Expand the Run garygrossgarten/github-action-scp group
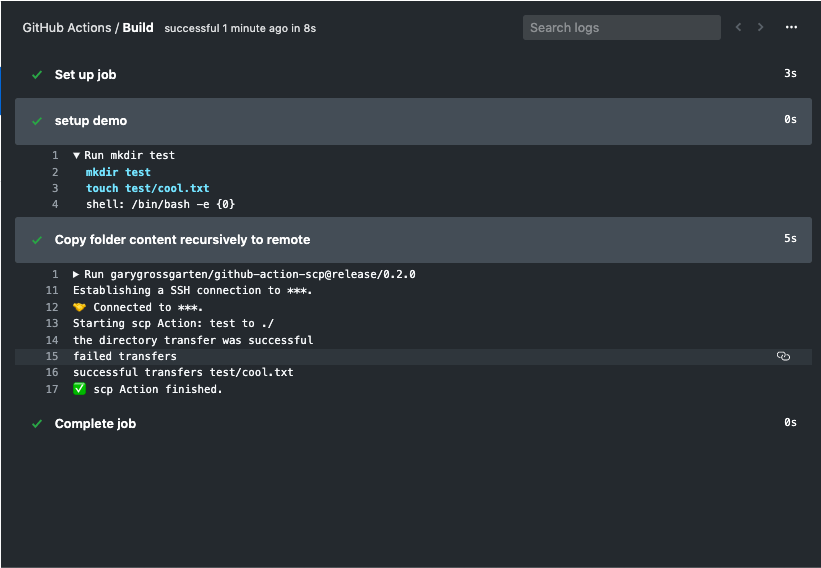This screenshot has width=821, height=568. tap(76, 274)
